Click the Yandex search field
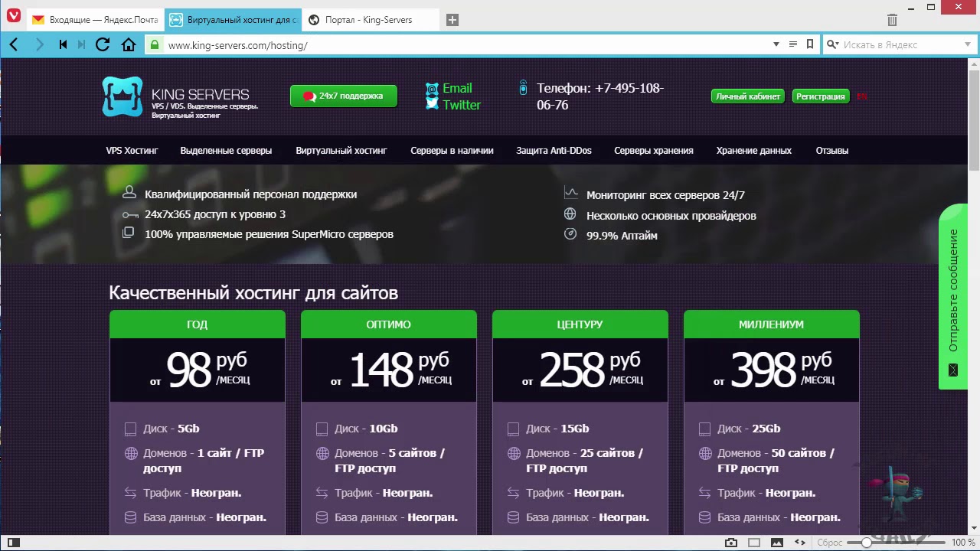 (x=900, y=44)
